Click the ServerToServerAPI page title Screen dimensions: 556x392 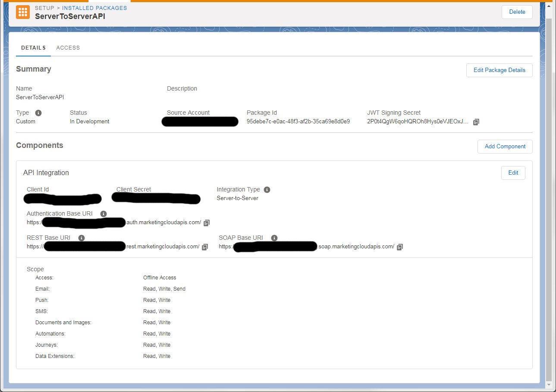70,16
